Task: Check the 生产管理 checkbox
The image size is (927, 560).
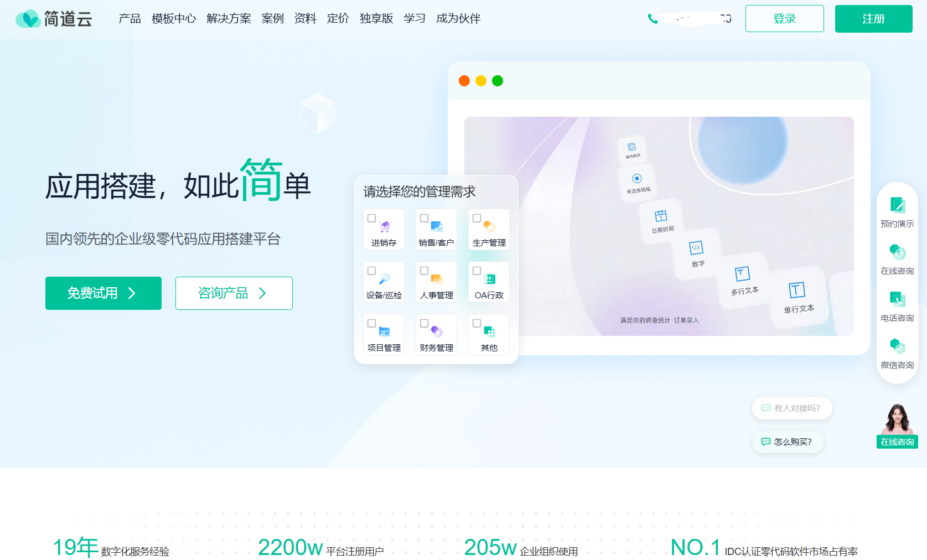Action: 477,218
